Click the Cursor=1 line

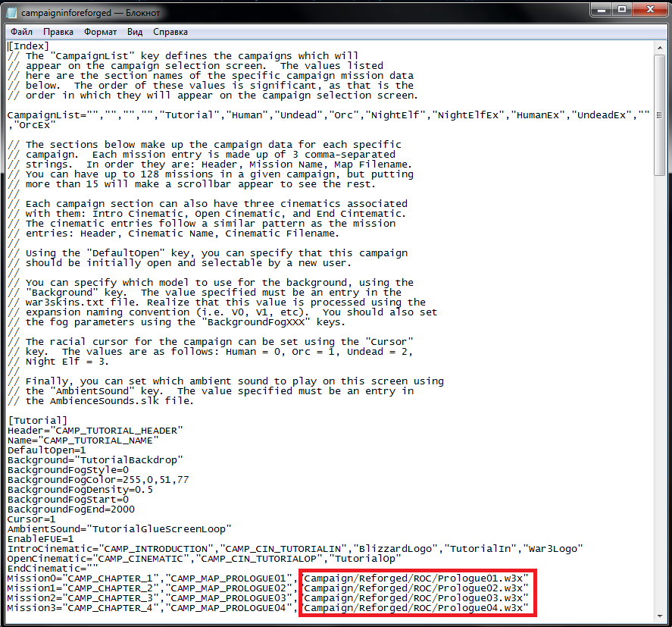click(31, 519)
